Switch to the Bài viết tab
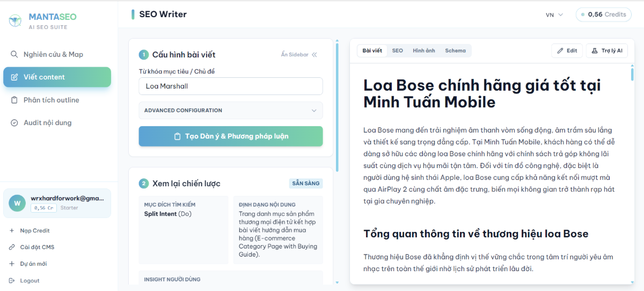 pos(372,50)
